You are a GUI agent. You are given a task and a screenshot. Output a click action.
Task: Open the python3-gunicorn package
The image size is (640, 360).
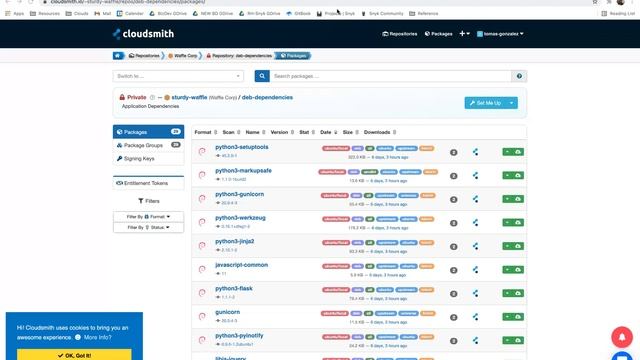pos(240,194)
